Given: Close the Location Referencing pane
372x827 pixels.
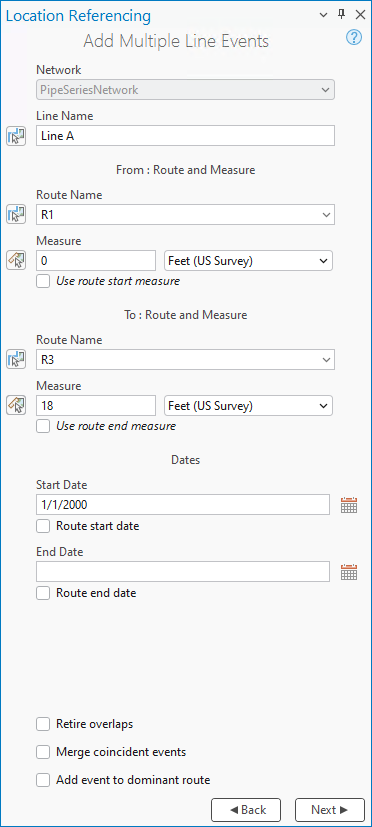Looking at the screenshot, I should (360, 15).
